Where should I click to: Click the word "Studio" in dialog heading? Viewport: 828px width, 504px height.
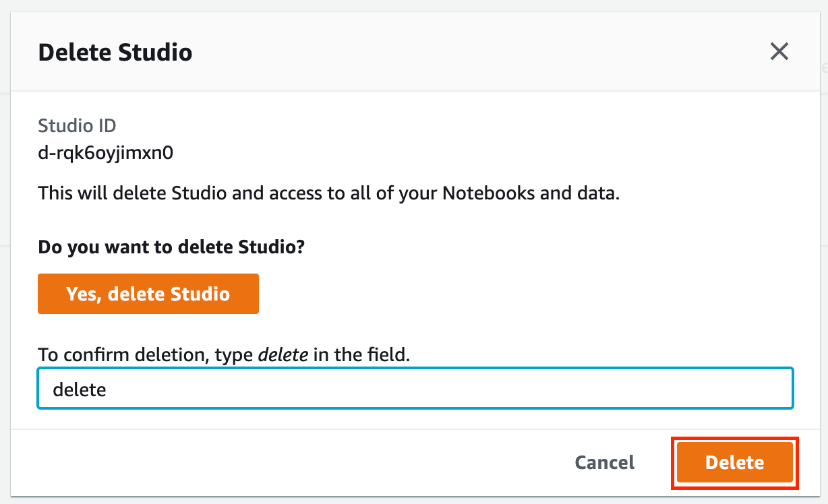tap(156, 53)
